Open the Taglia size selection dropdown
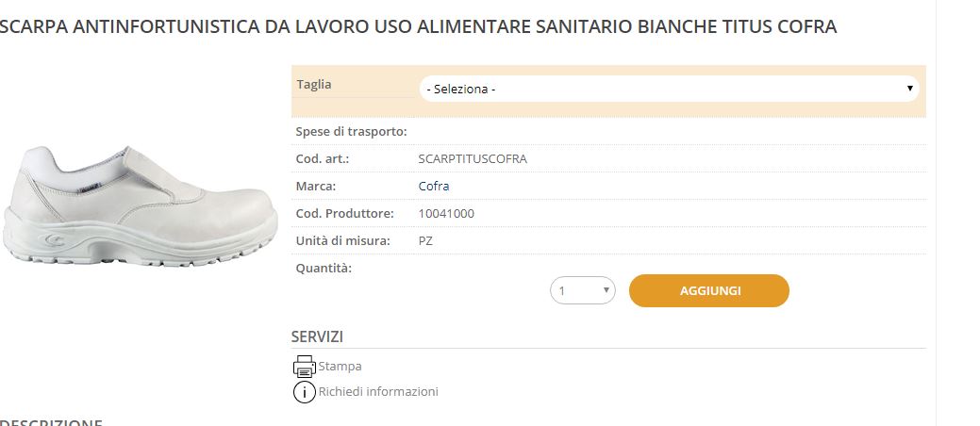This screenshot has height=426, width=980. (x=669, y=89)
